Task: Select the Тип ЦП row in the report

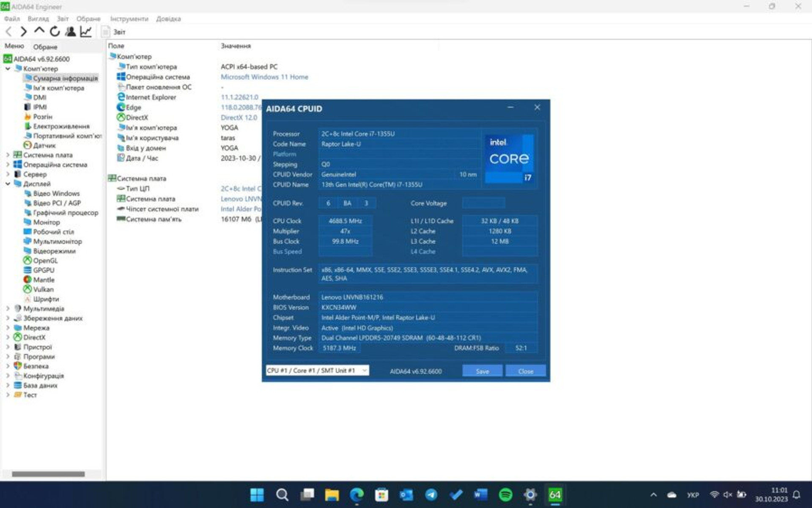Action: (133, 189)
